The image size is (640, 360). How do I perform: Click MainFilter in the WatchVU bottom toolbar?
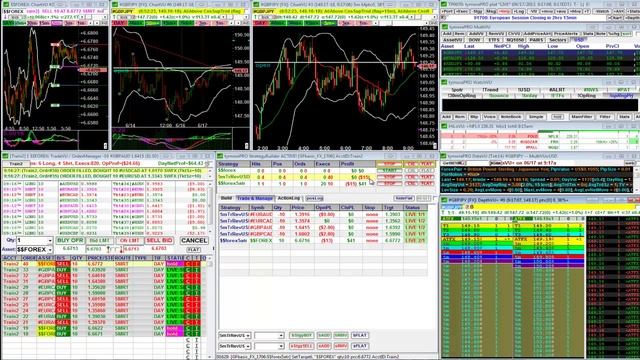[x=582, y=117]
